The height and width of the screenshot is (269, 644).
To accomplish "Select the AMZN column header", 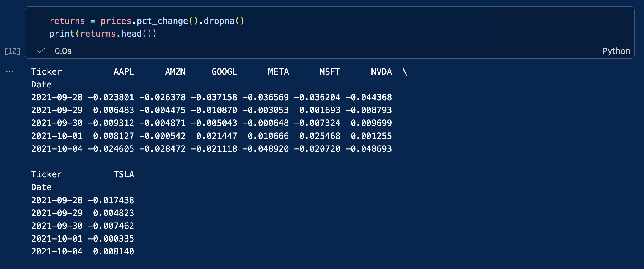I will click(x=175, y=72).
